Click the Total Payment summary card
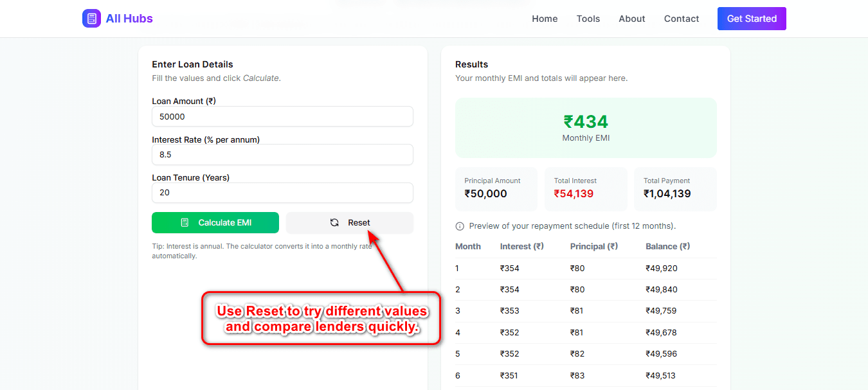Image resolution: width=868 pixels, height=390 pixels. click(x=675, y=189)
